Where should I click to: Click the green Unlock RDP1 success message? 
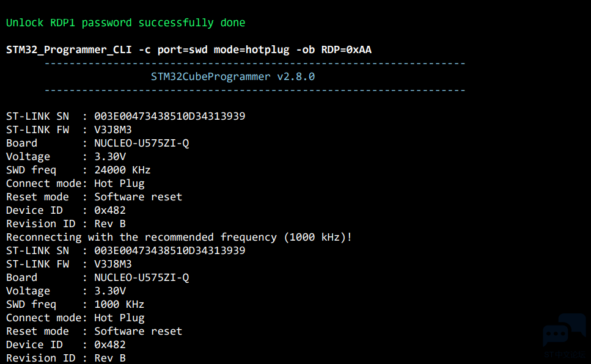[125, 23]
